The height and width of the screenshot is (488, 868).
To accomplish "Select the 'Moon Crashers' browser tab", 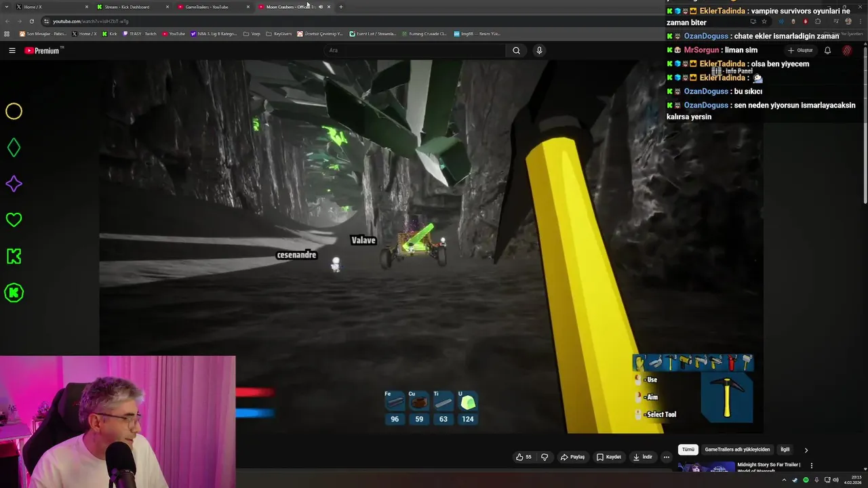I will (x=288, y=7).
